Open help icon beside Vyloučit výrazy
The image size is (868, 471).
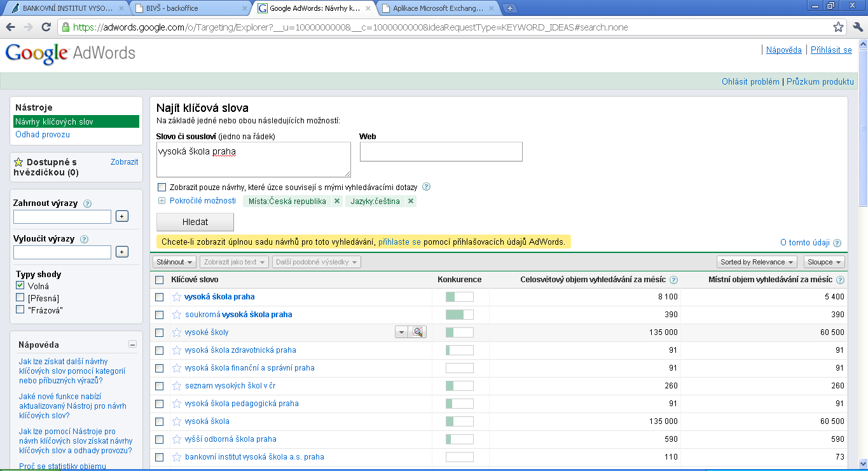pyautogui.click(x=84, y=240)
